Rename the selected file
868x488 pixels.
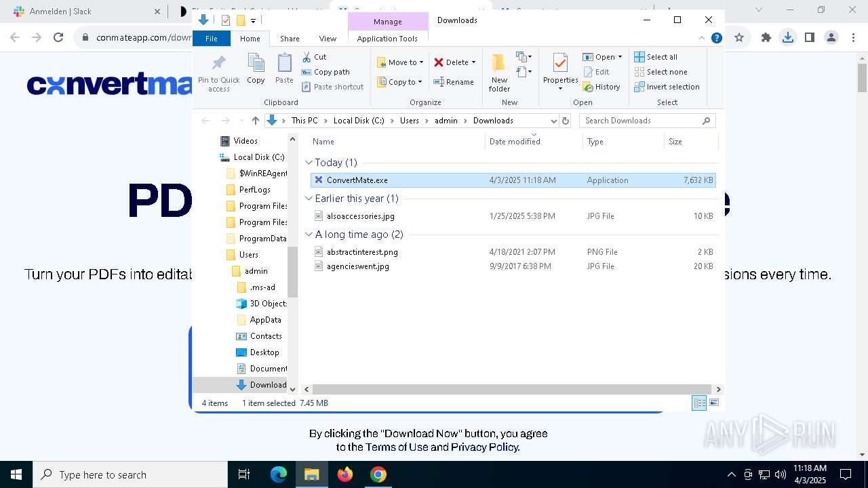454,82
